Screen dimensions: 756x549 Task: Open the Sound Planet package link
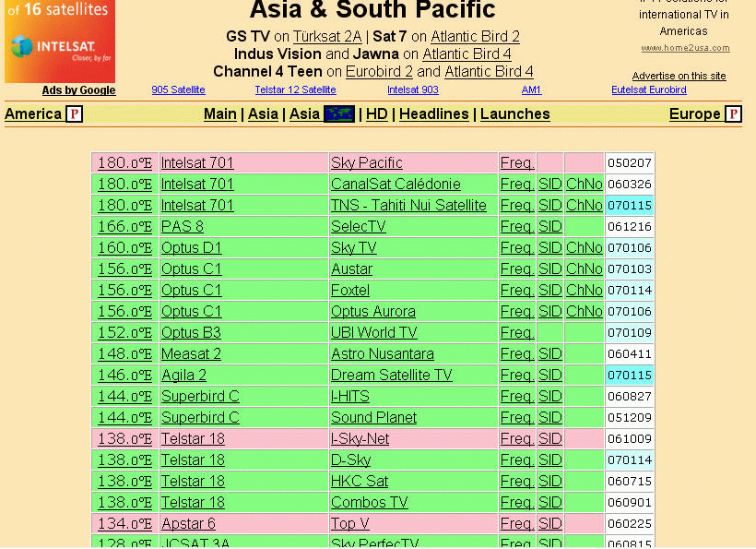373,418
